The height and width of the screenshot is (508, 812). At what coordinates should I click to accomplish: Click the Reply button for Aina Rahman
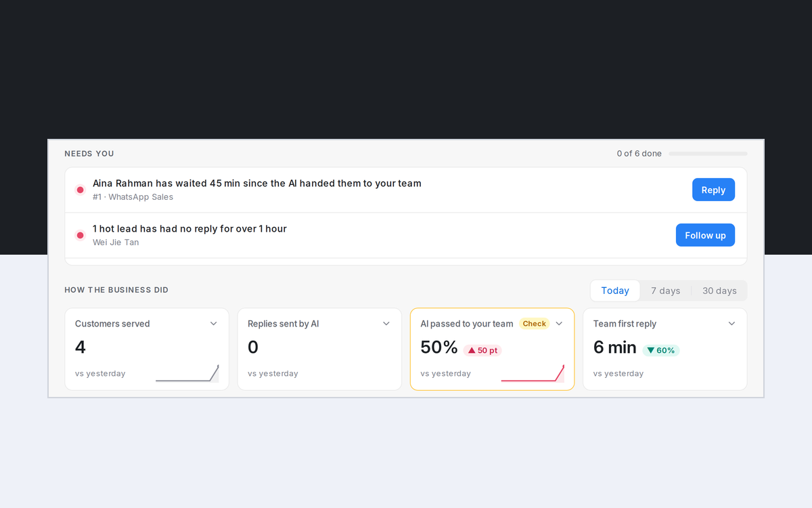(713, 190)
